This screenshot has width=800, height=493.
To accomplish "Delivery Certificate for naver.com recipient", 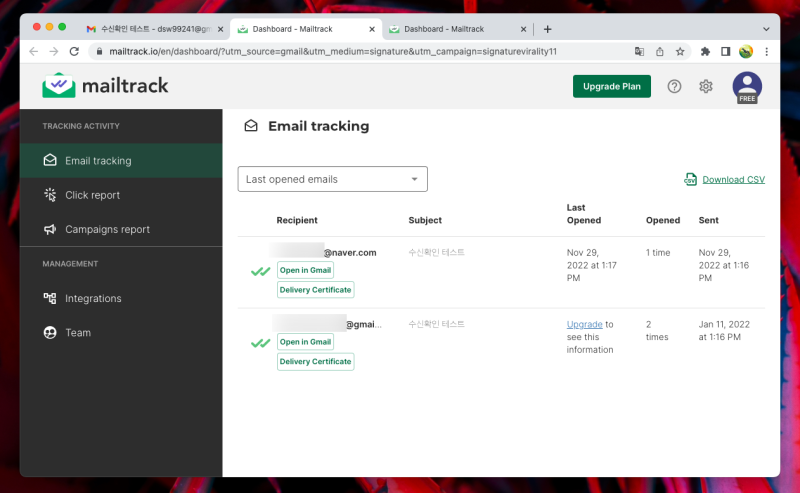I will pyautogui.click(x=315, y=289).
